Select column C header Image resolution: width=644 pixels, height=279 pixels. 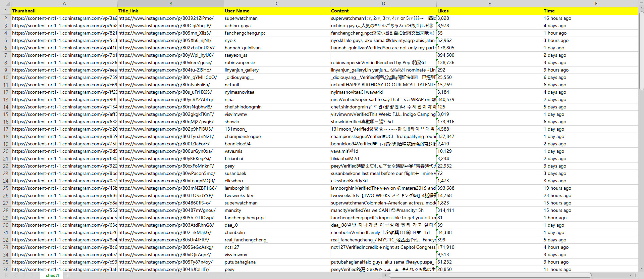pyautogui.click(x=277, y=4)
